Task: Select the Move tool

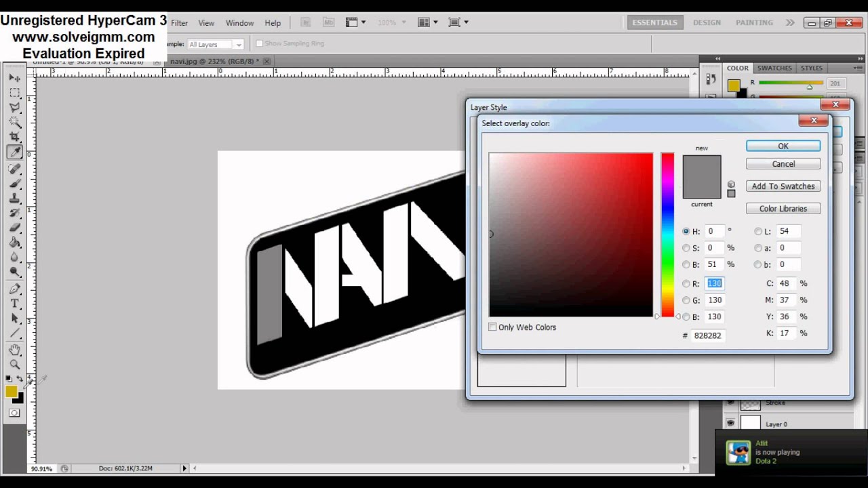Action: pyautogui.click(x=14, y=77)
